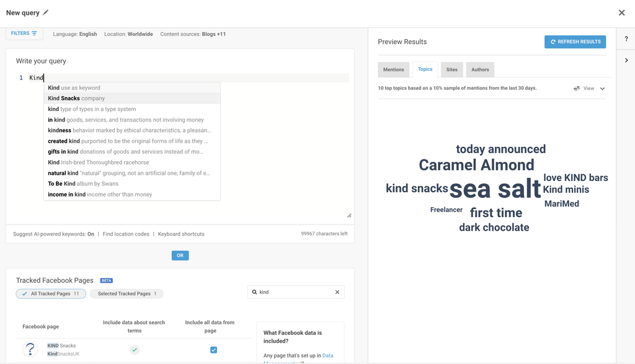Select All Tracked Pages filter pill
The height and width of the screenshot is (364, 635).
51,293
